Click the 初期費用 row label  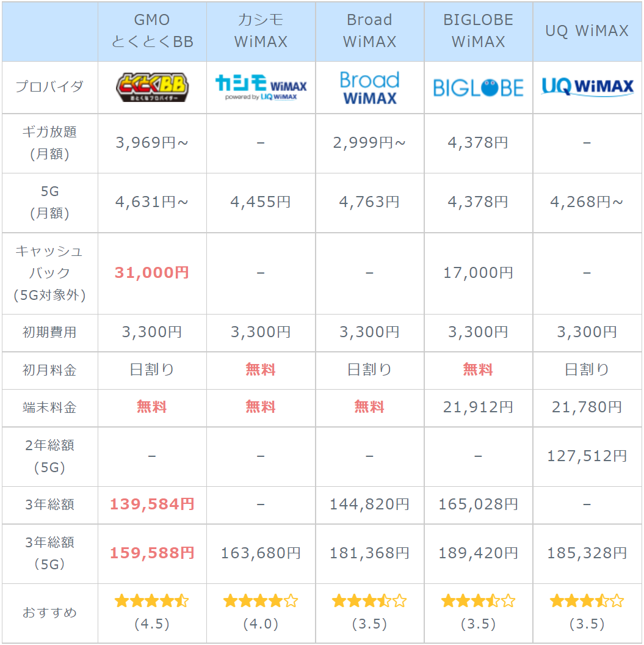49,332
